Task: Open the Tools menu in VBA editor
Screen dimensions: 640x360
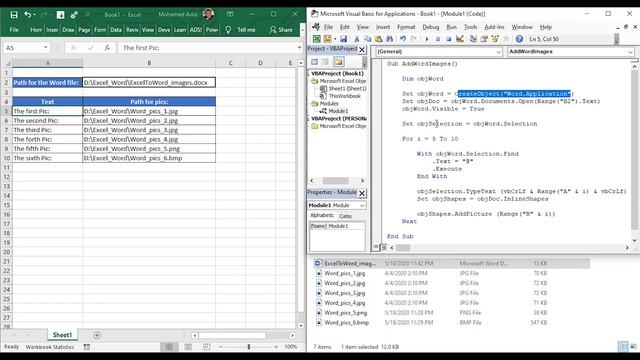Action: coord(471,27)
